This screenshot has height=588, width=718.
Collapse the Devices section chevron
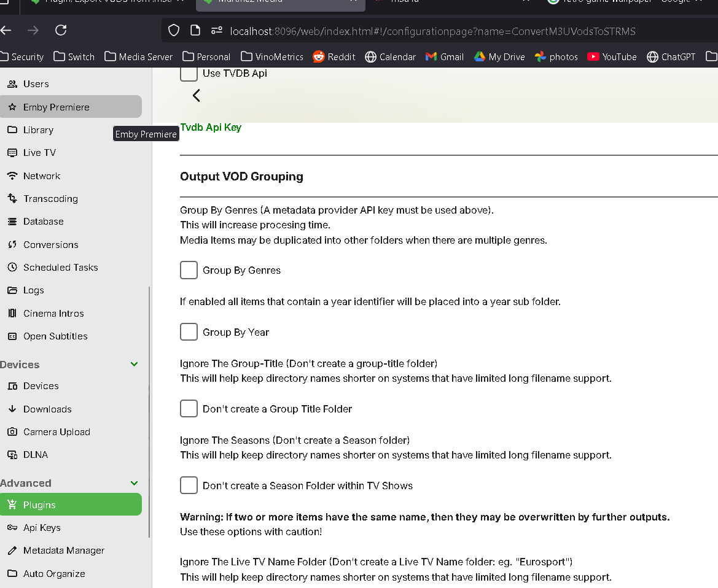click(x=135, y=365)
